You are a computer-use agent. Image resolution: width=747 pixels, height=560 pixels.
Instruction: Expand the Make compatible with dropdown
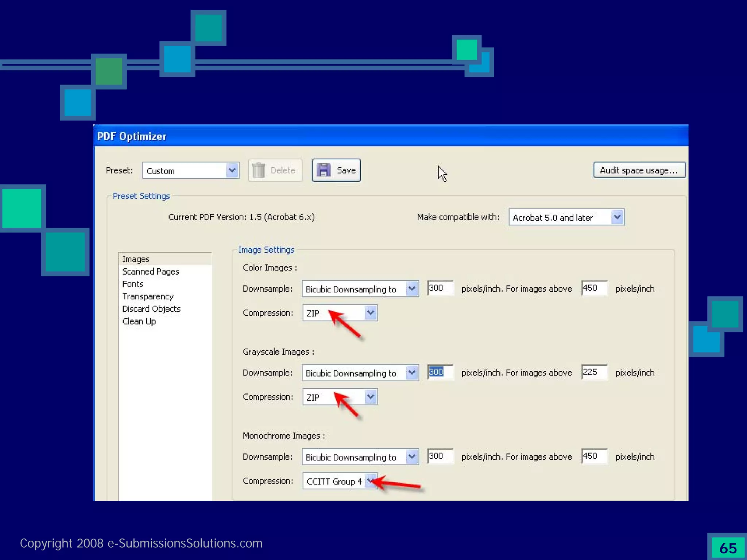click(x=617, y=217)
